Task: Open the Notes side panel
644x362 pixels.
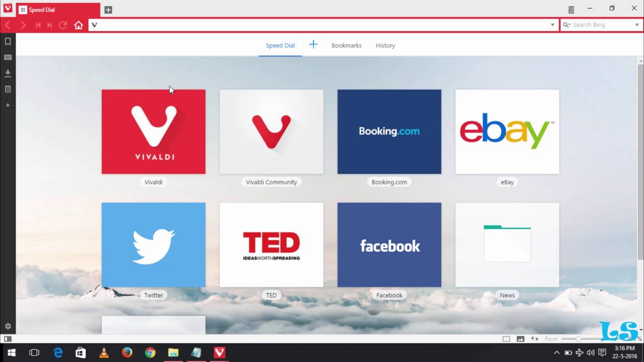Action: point(8,89)
